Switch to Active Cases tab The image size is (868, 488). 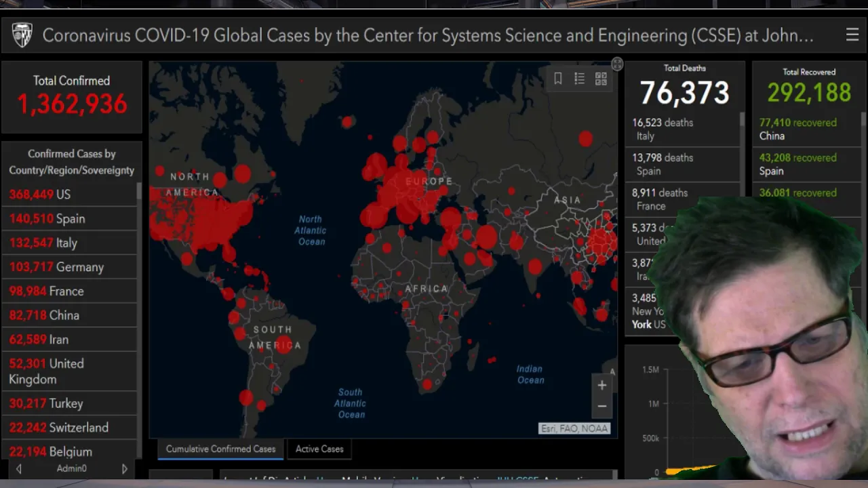319,449
